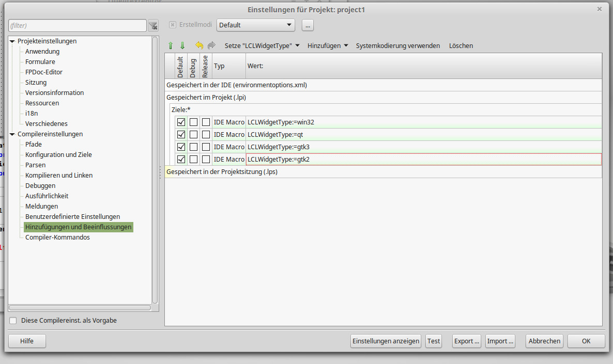The image size is (613, 364).
Task: Click the Einstellungen anzeigen button
Action: click(386, 341)
